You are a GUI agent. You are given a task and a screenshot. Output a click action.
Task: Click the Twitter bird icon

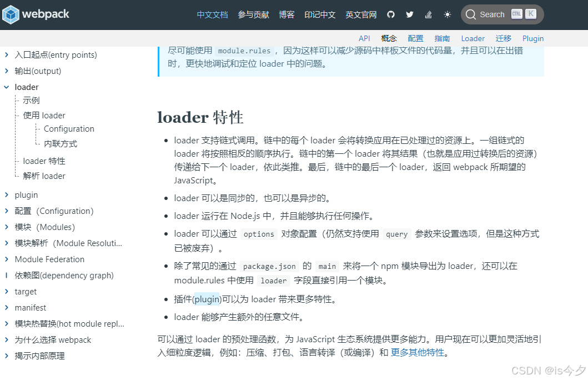pos(409,14)
